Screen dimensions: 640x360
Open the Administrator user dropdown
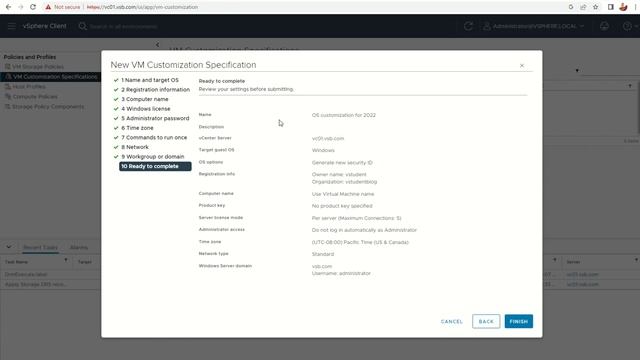(534, 26)
